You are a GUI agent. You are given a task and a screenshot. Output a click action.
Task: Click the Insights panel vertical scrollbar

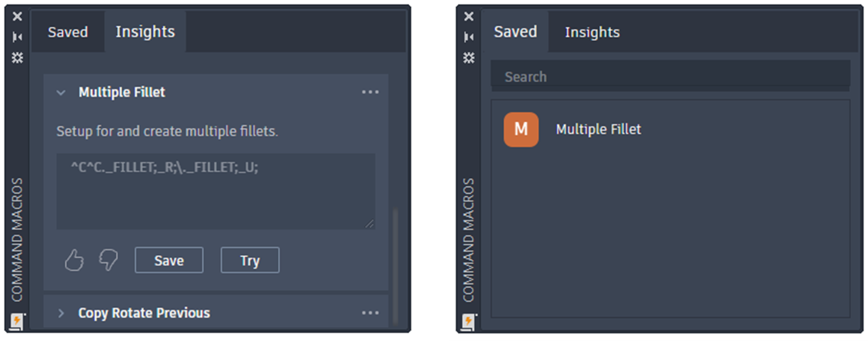396,264
